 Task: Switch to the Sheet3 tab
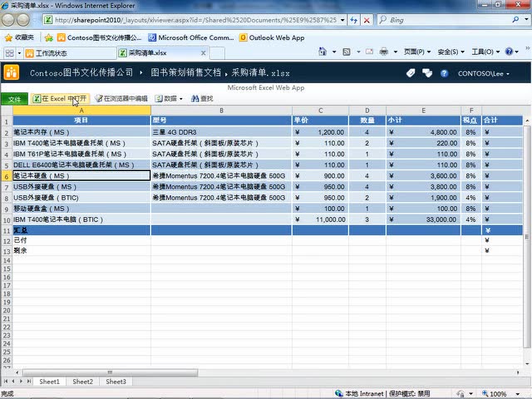[116, 382]
